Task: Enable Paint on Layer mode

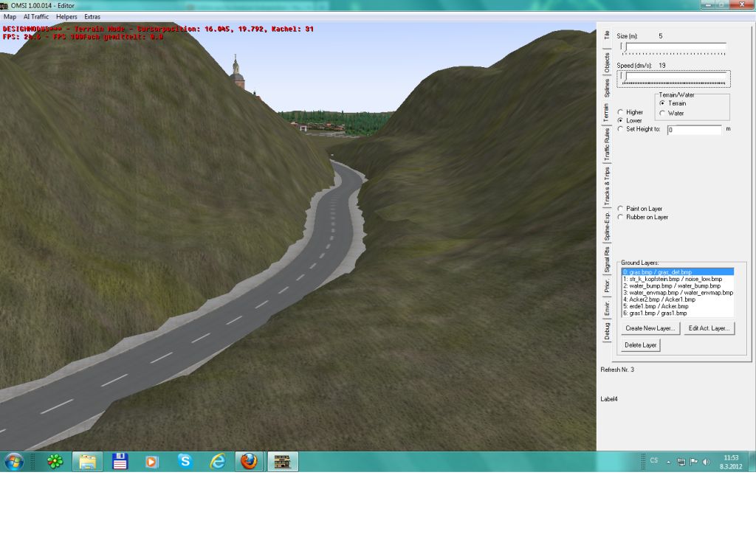Action: (620, 209)
